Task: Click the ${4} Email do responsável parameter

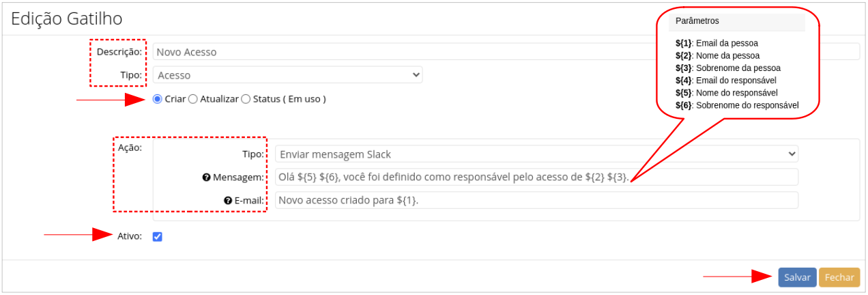Action: (x=725, y=81)
